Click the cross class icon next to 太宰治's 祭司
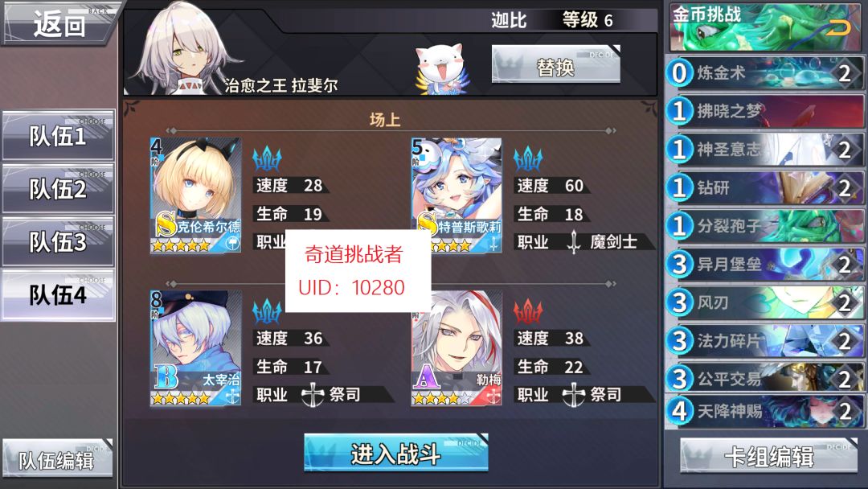This screenshot has height=489, width=868. (x=313, y=395)
